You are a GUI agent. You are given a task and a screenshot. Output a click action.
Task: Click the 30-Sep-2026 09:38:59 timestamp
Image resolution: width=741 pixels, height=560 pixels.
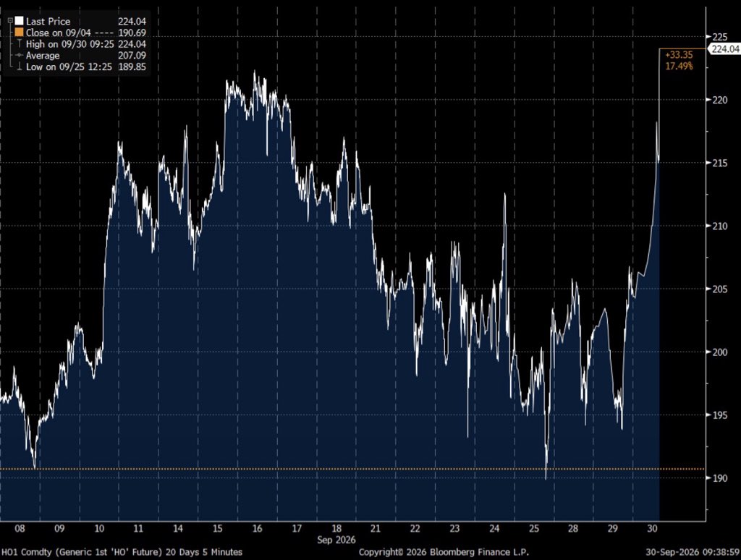[x=693, y=552]
